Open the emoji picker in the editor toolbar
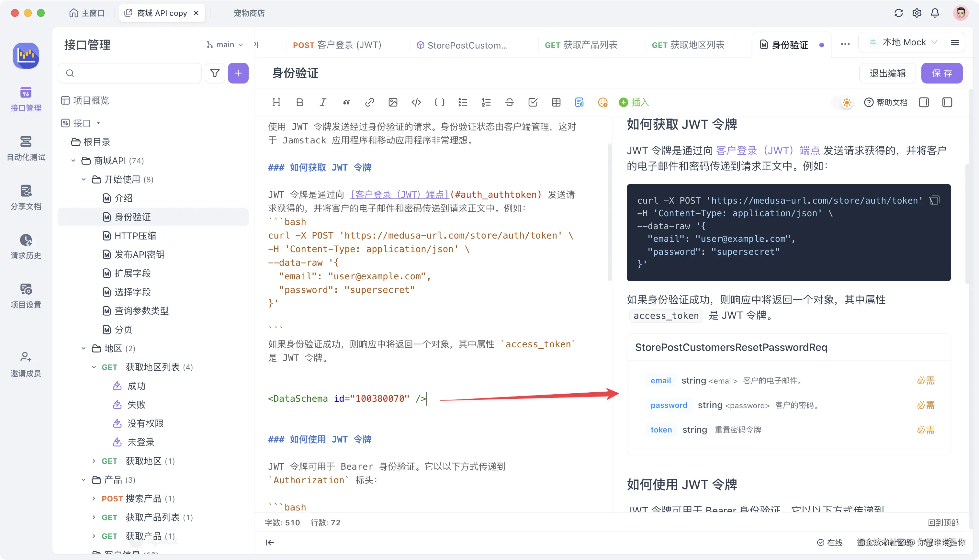The width and height of the screenshot is (979, 560). click(602, 103)
